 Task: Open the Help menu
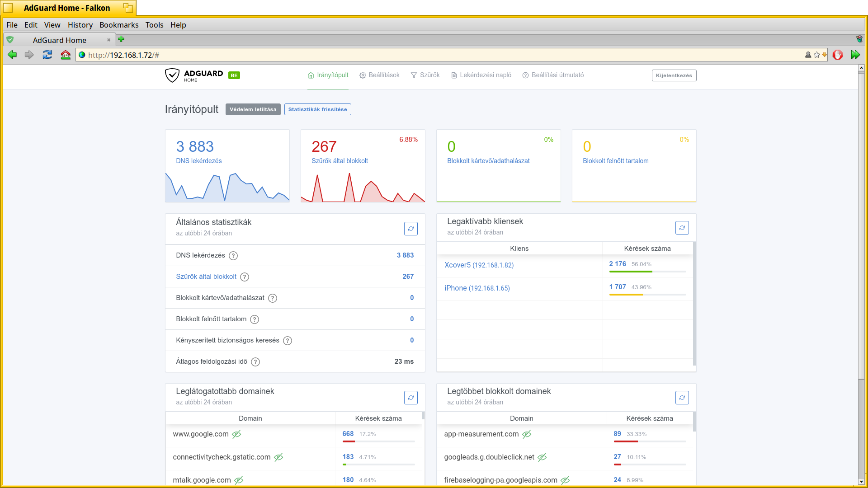tap(178, 25)
